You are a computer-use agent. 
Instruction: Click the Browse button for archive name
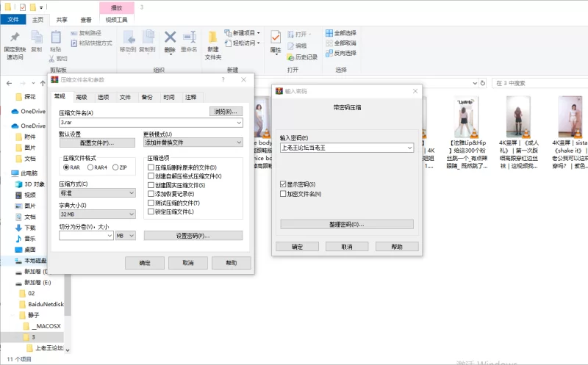point(226,112)
